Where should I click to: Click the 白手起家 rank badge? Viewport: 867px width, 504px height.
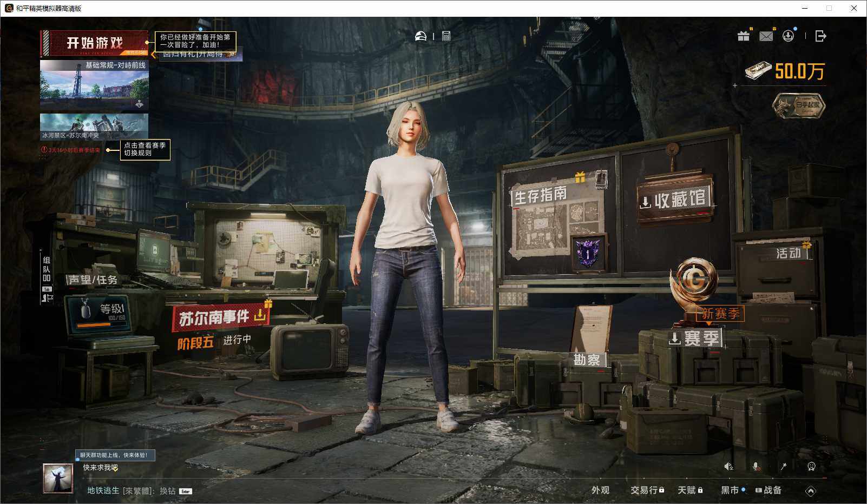coord(799,105)
